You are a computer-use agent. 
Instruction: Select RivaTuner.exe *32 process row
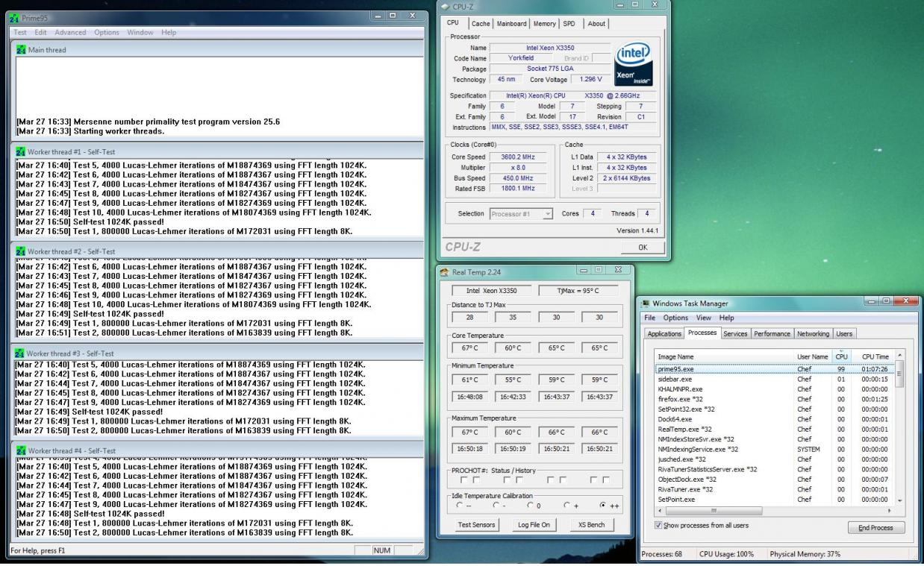coord(774,489)
